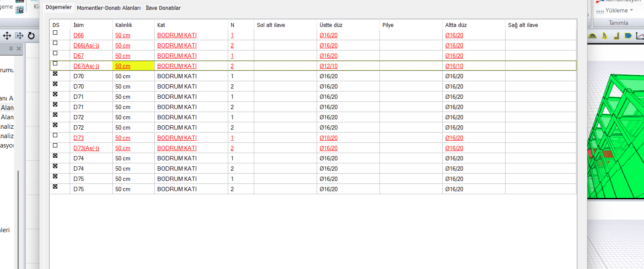Click the Kalınlık column header
The width and height of the screenshot is (644, 269).
pyautogui.click(x=124, y=25)
